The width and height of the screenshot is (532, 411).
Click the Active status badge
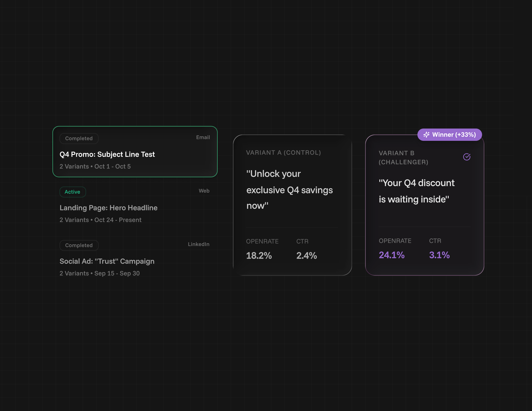tap(72, 192)
